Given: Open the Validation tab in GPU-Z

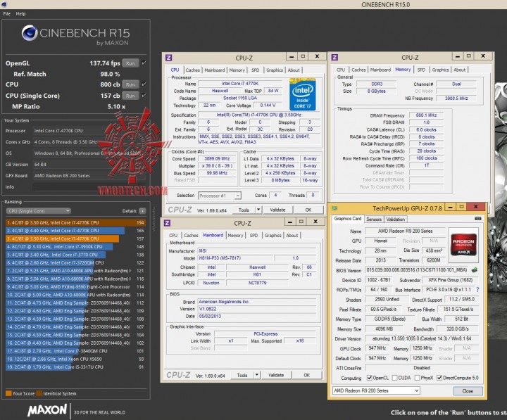Looking at the screenshot, I should tap(396, 219).
